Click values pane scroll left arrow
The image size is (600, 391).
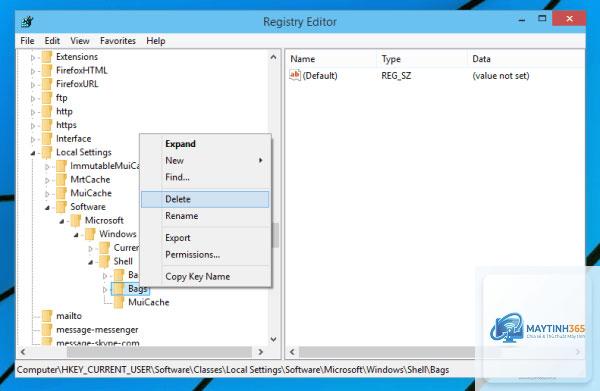(292, 352)
